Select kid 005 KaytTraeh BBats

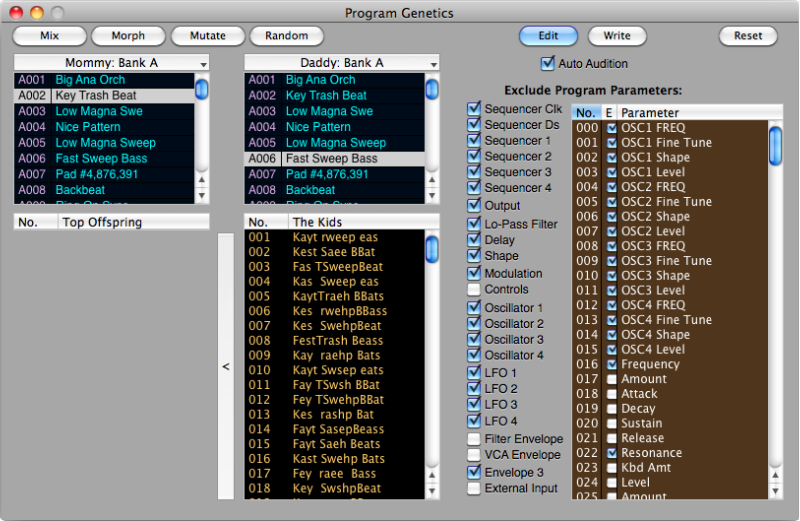pyautogui.click(x=337, y=297)
